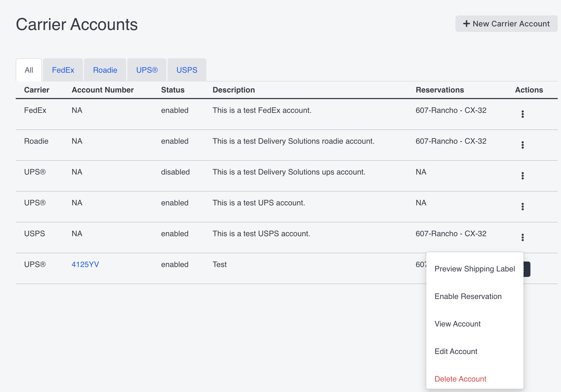Open actions kebab menu for USPS row
The image size is (561, 392).
click(522, 237)
